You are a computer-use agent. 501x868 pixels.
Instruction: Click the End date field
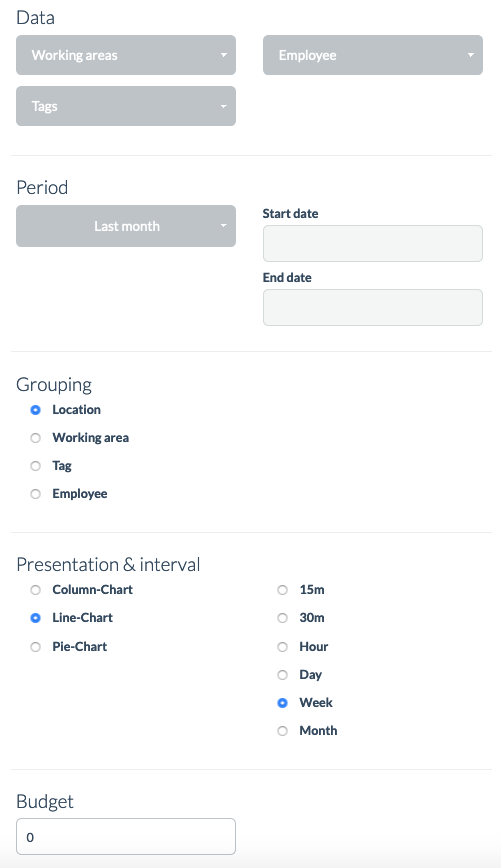pos(373,307)
